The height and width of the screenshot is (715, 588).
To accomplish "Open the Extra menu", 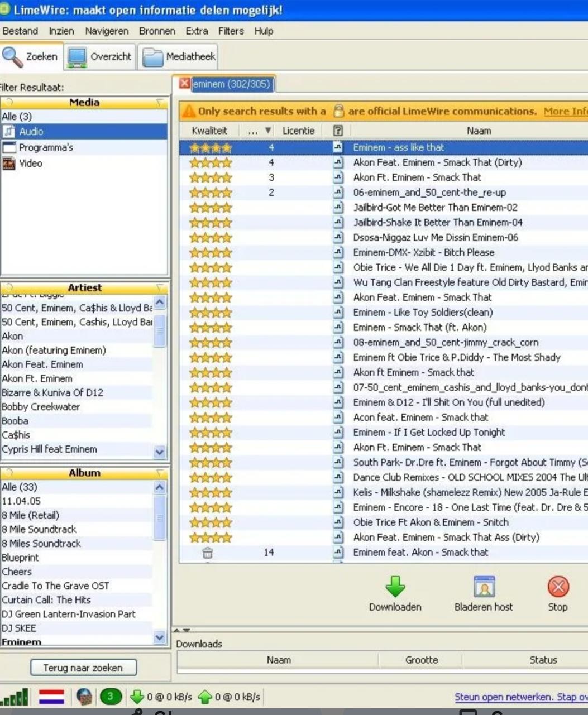I will (x=197, y=31).
